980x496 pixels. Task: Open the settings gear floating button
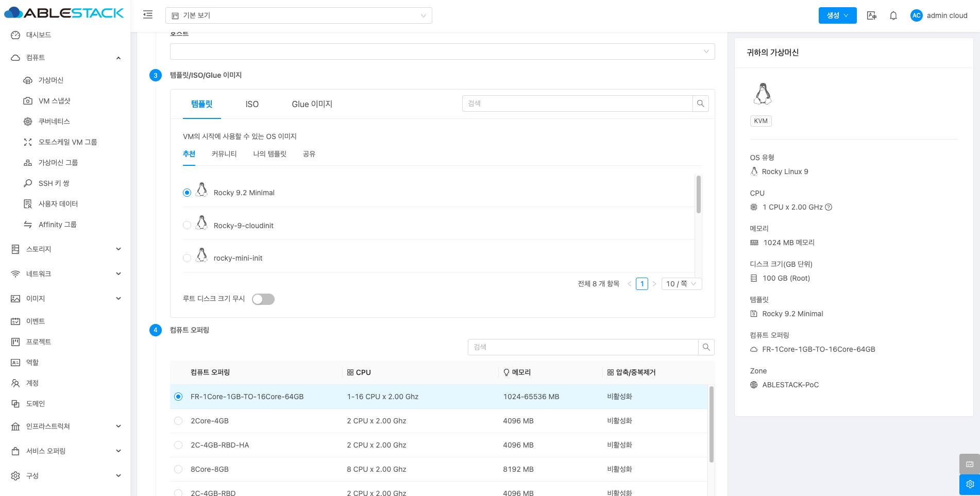[x=969, y=484]
